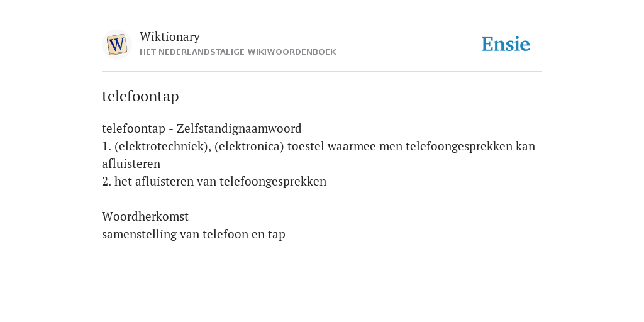The width and height of the screenshot is (644, 322).
Task: Click the '(elektrotechniek)' label
Action: coord(163,146)
